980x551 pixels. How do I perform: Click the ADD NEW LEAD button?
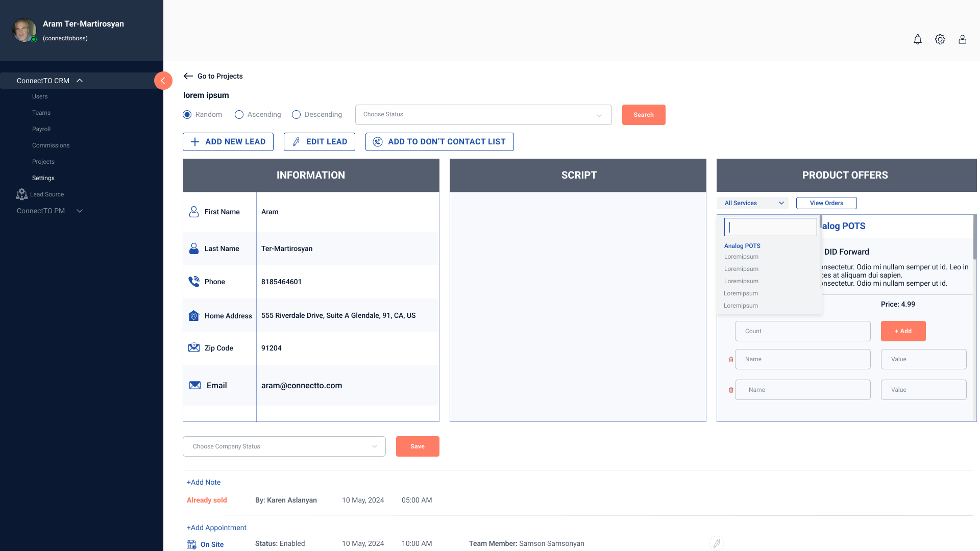[x=228, y=142]
